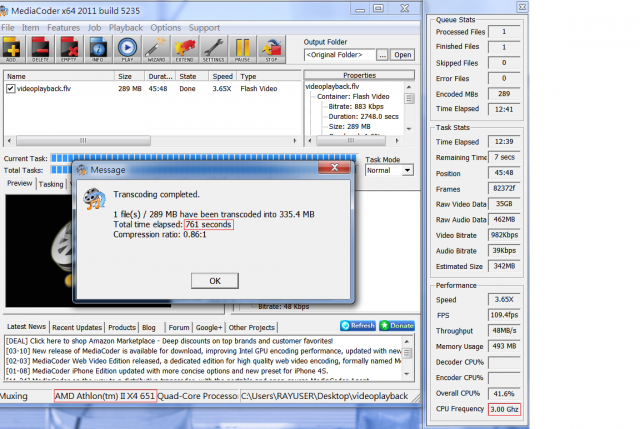Launch the Wizard toolbar icon
This screenshot has width=640, height=429.
pos(156,49)
